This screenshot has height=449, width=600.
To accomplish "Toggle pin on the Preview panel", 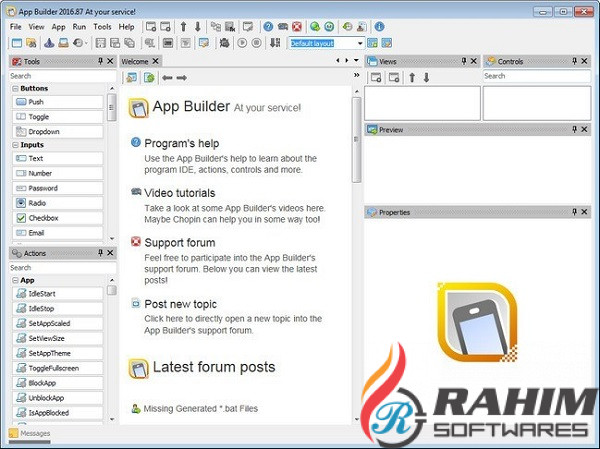I will 574,129.
